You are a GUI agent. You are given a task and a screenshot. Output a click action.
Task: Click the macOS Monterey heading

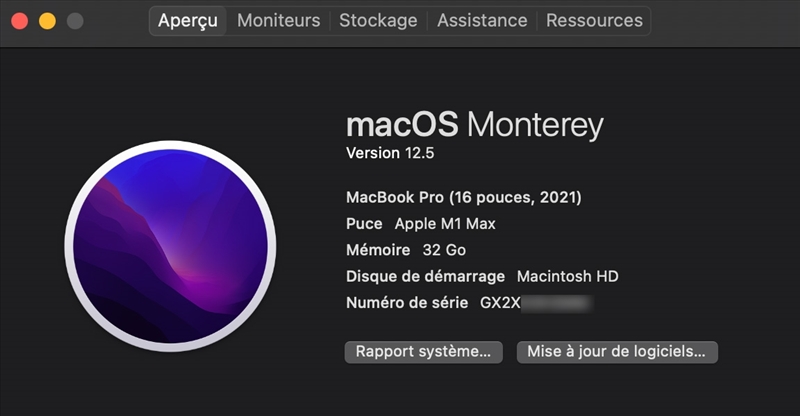(474, 125)
